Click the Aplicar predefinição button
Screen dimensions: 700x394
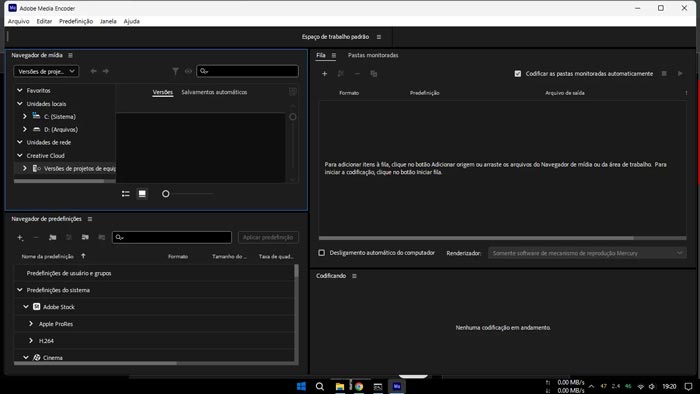[x=268, y=237]
